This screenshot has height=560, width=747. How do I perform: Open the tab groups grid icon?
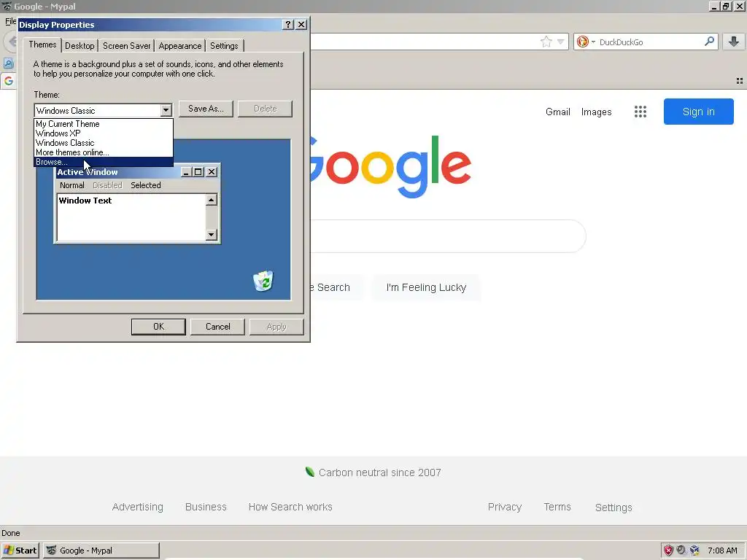point(740,81)
